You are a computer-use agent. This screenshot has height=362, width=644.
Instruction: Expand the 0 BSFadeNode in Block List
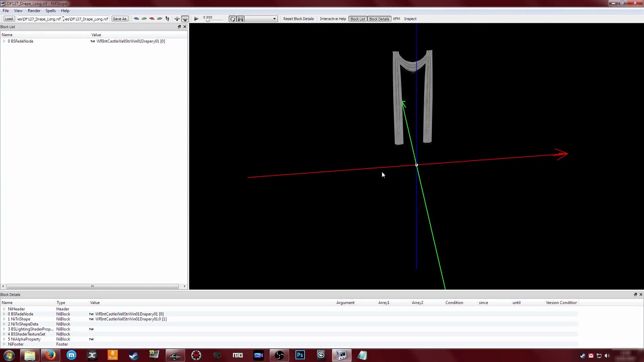pos(4,41)
